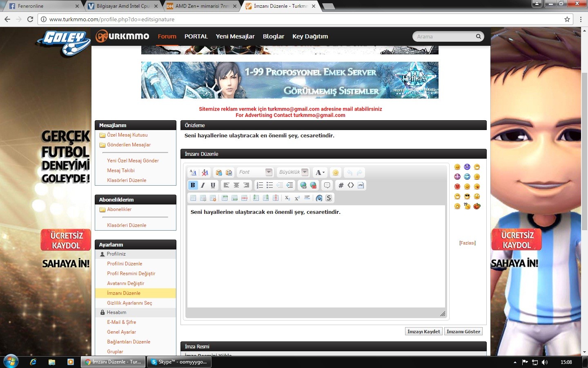Screen dimensions: 588x368
Task: Click the paste as plain text icon
Action: click(x=219, y=173)
